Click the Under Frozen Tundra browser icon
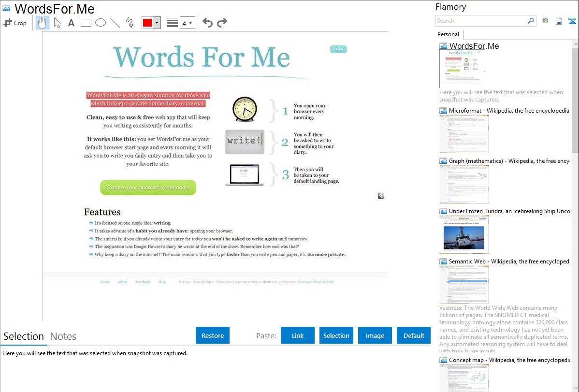579x392 pixels. pos(443,211)
